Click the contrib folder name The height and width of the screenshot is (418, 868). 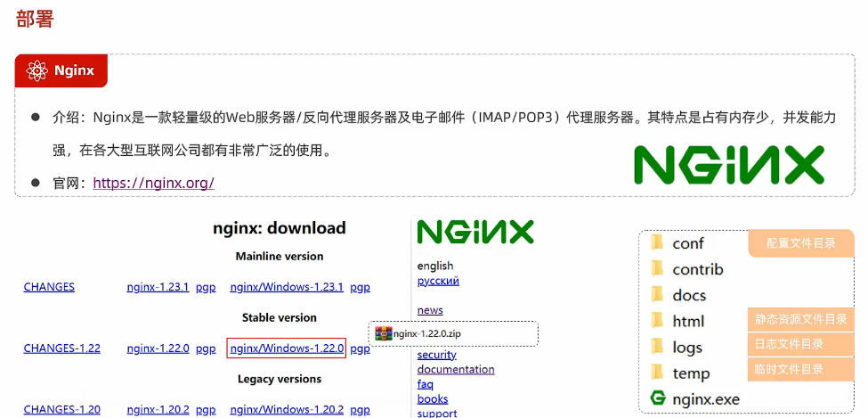[697, 269]
